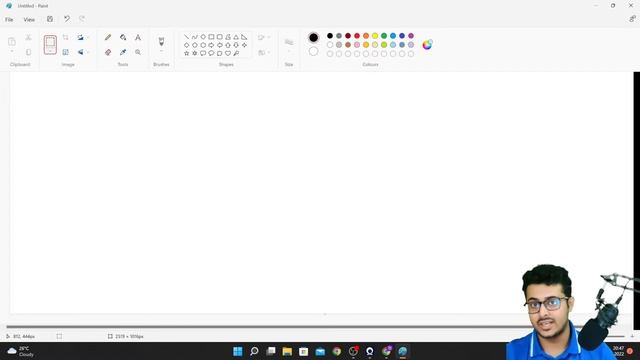The image size is (640, 360).
Task: Select the Eraser tool
Action: (108, 52)
